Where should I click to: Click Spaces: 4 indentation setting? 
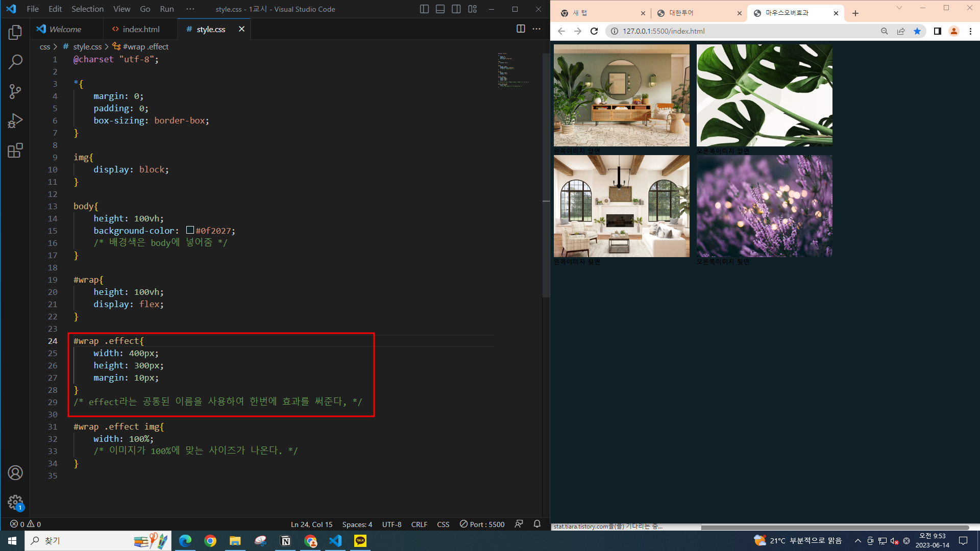point(357,524)
